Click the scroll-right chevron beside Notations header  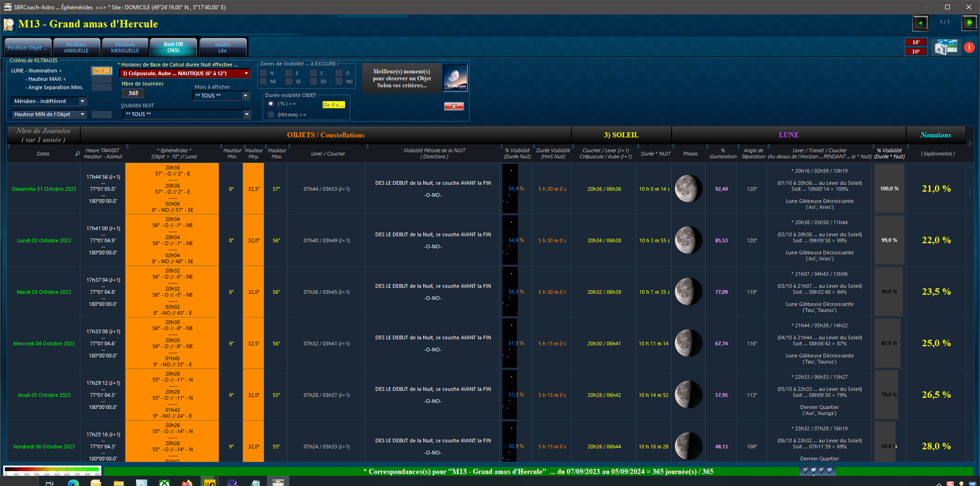pos(970,144)
